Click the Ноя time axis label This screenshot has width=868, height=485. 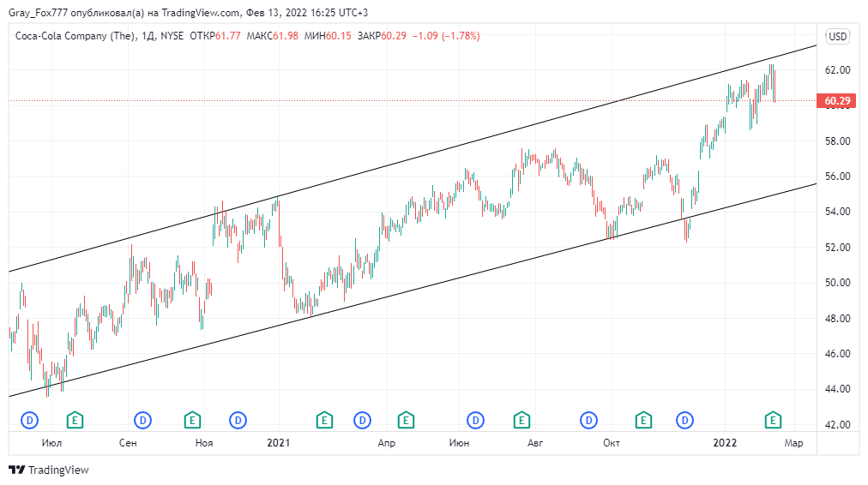[x=204, y=443]
